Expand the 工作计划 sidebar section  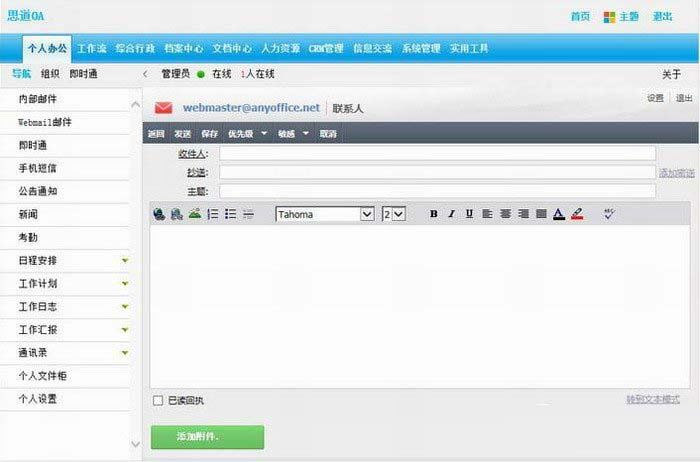pos(125,283)
